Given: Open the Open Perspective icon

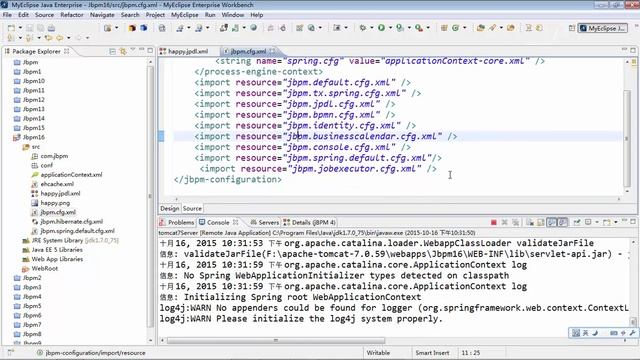Looking at the screenshot, I should pyautogui.click(x=571, y=28).
